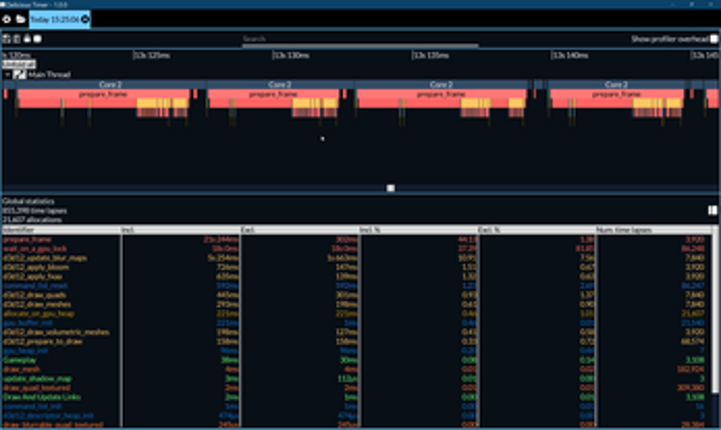Click the settings gear icon in top bar
This screenshot has width=721, height=430.
pyautogui.click(x=7, y=19)
